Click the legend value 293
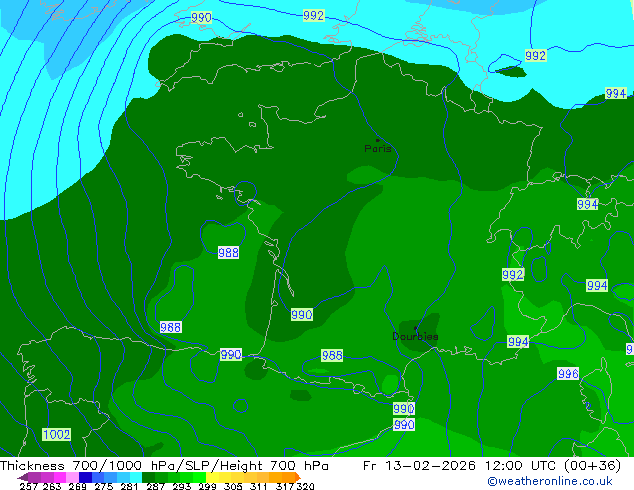Viewport: 634px width, 490px height. pyautogui.click(x=182, y=486)
